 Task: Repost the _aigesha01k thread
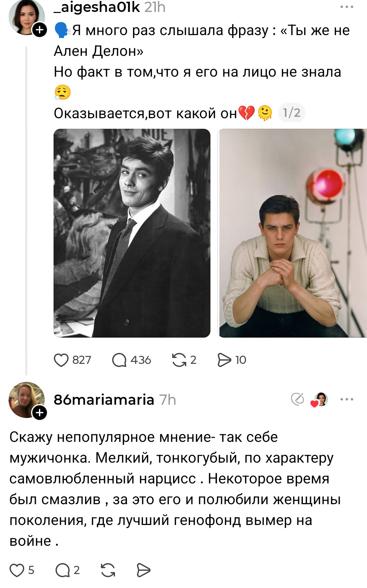coord(179,360)
